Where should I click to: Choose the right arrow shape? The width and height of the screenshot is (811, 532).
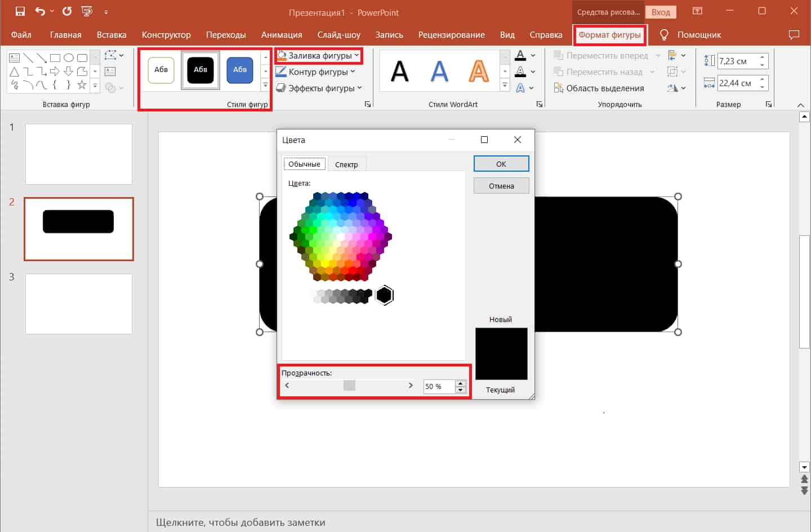tap(55, 71)
